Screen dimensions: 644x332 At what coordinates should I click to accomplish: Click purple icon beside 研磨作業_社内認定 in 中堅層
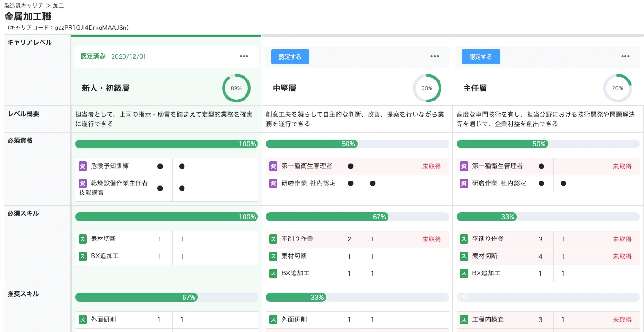tap(273, 183)
